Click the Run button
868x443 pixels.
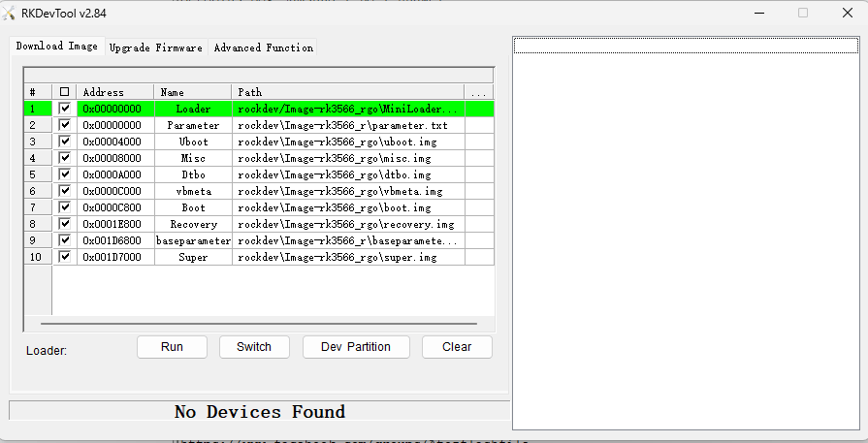(173, 347)
